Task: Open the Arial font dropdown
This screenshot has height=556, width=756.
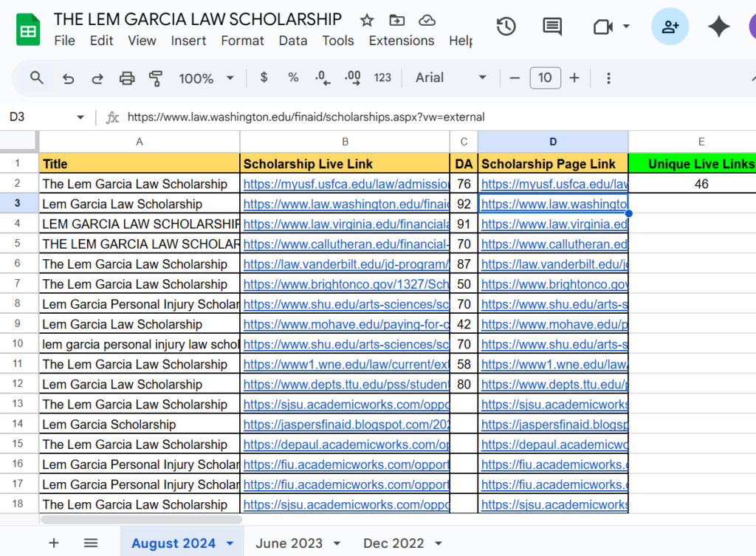Action: click(451, 78)
